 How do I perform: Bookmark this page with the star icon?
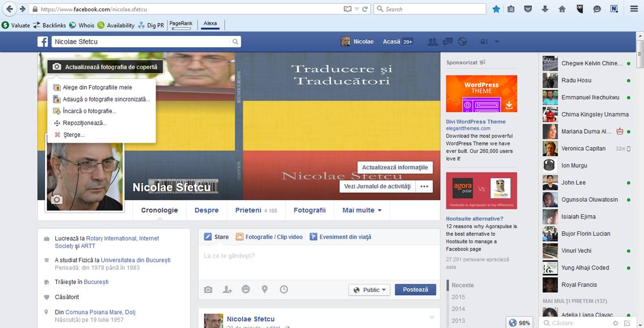click(496, 9)
